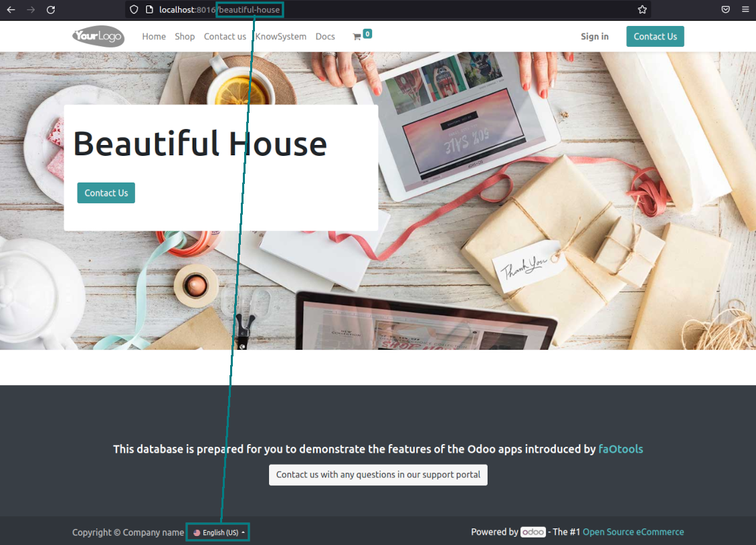Click the faOtools link in the footer
Screen dimensions: 756x545
(620, 449)
